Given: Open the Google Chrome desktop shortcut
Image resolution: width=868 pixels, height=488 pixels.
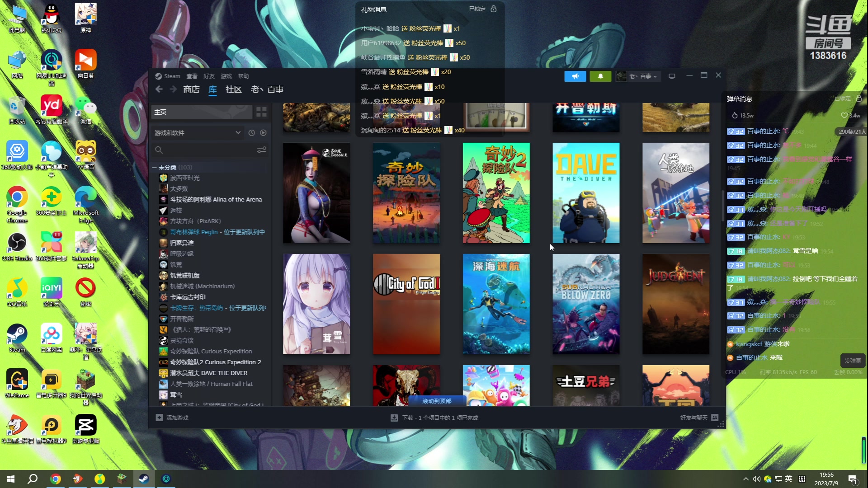Looking at the screenshot, I should click(x=17, y=204).
